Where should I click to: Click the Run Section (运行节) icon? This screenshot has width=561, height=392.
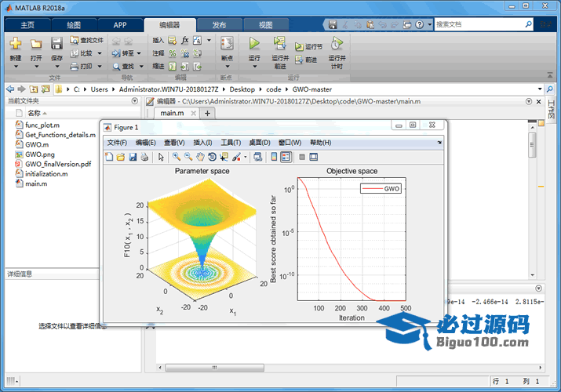[x=299, y=46]
